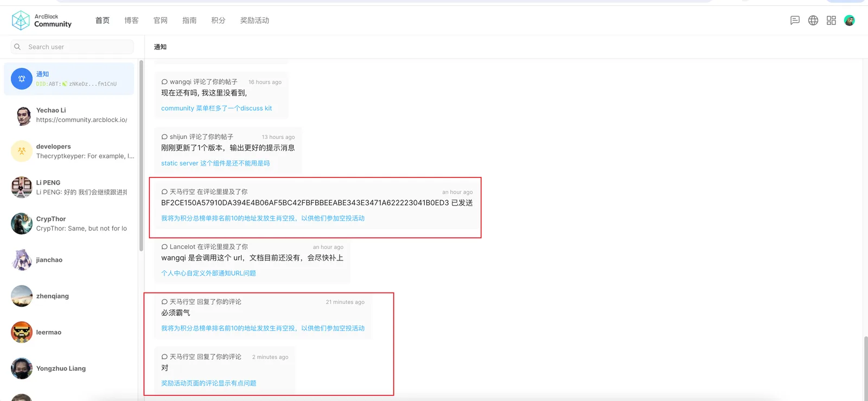Select the 通知 bell icon in sidebar
Screen dimensions: 868x401
click(22, 79)
